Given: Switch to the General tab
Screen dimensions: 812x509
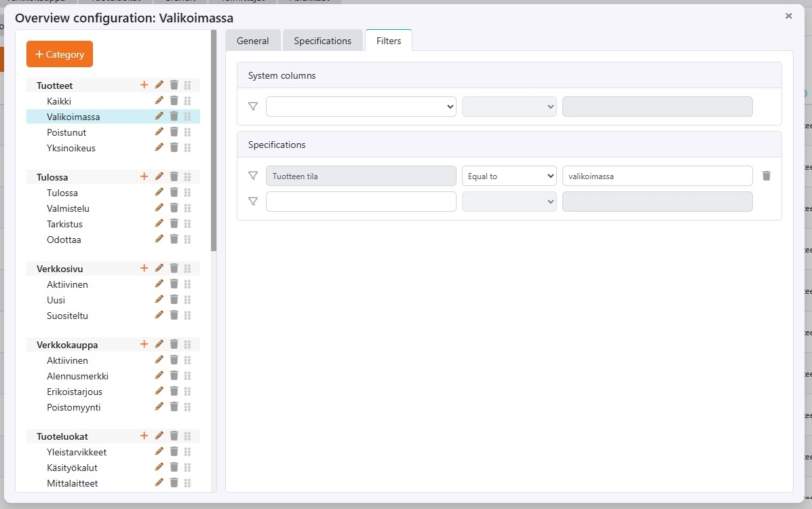Looking at the screenshot, I should tap(252, 41).
